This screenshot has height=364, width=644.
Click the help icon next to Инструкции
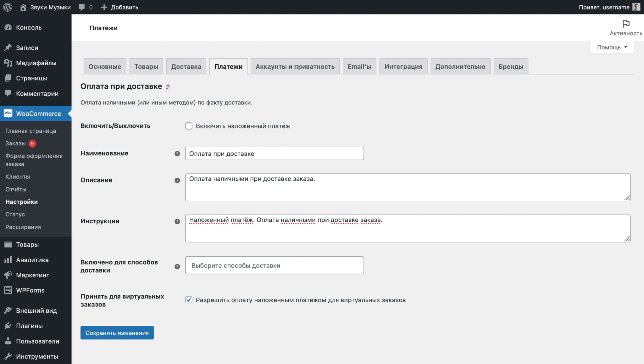pos(177,221)
